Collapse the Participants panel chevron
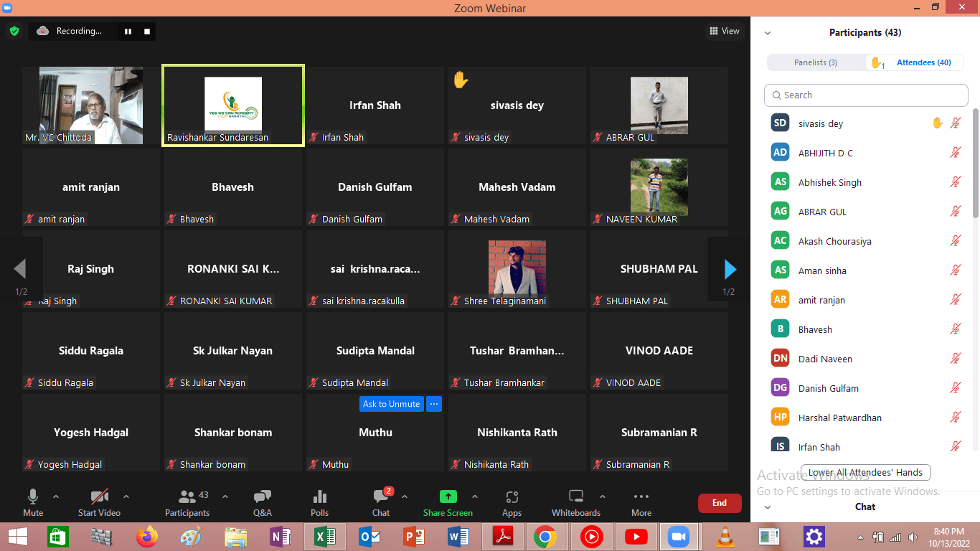The height and width of the screenshot is (551, 980). click(768, 33)
